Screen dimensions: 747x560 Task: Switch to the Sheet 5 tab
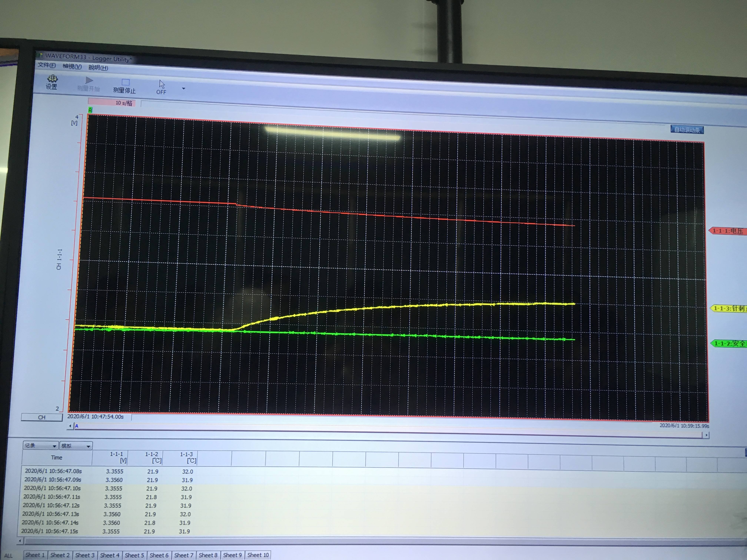(x=134, y=555)
